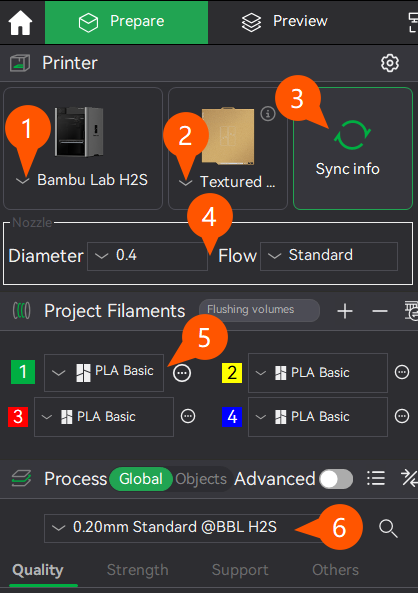Image resolution: width=418 pixels, height=593 pixels.
Task: Click red filament 3 color swatch
Action: tap(18, 417)
